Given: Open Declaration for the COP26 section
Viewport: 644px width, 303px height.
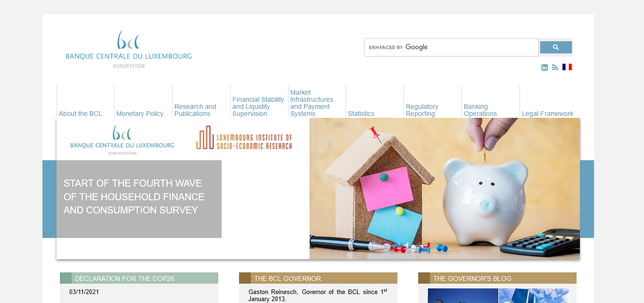Looking at the screenshot, I should [x=124, y=278].
